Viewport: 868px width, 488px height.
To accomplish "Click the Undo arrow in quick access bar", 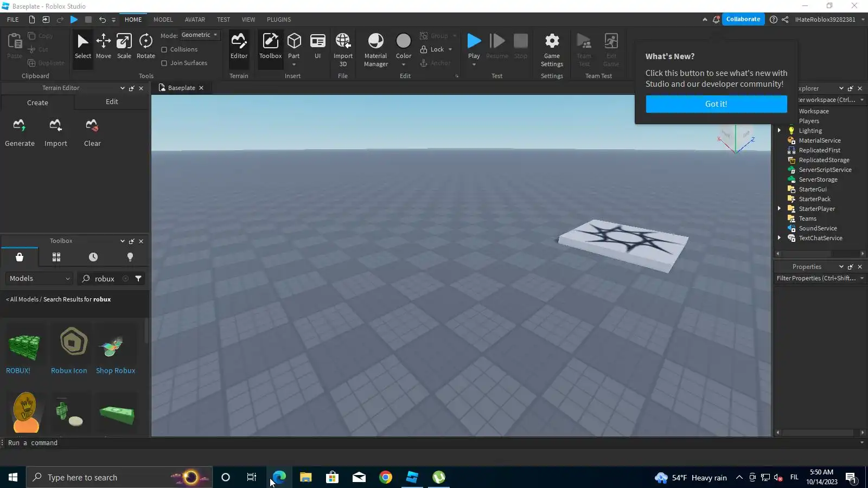I will [x=102, y=20].
